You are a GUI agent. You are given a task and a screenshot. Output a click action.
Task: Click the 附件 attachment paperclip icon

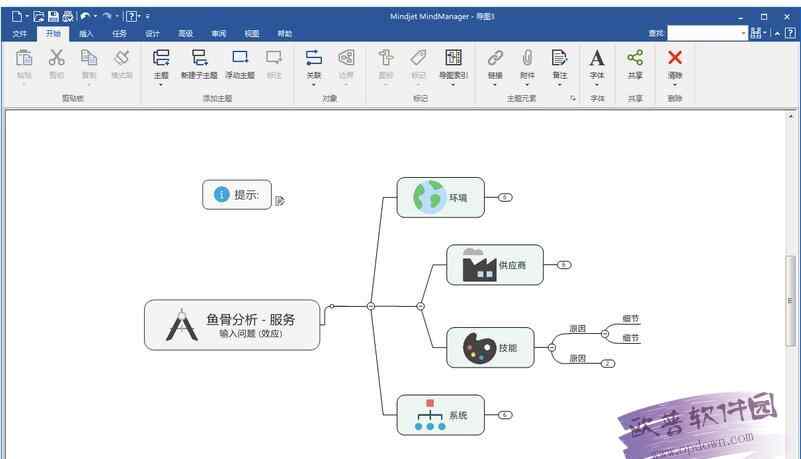click(x=527, y=58)
